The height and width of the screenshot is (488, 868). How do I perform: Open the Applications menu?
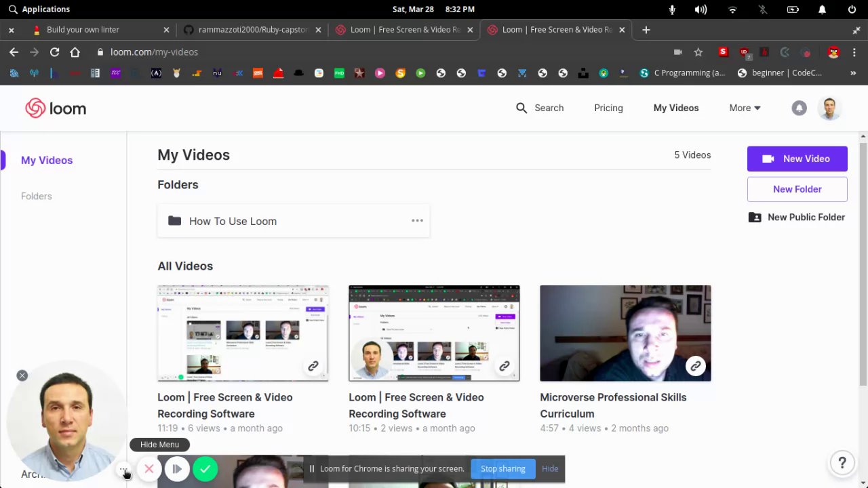tap(39, 9)
